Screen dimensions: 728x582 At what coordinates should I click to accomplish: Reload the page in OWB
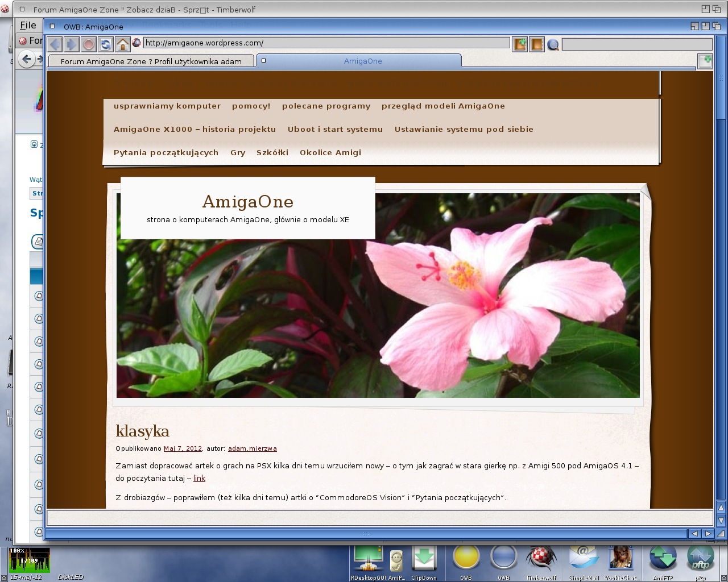click(106, 44)
